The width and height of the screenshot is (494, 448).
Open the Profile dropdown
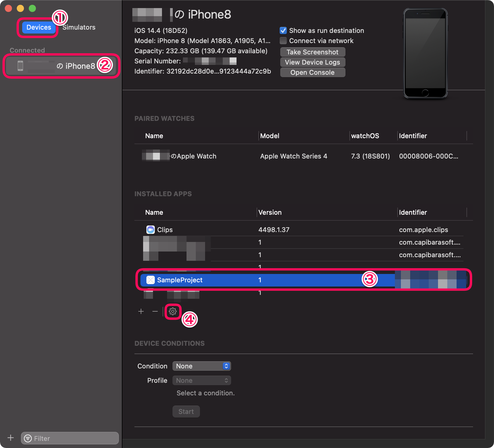click(201, 380)
